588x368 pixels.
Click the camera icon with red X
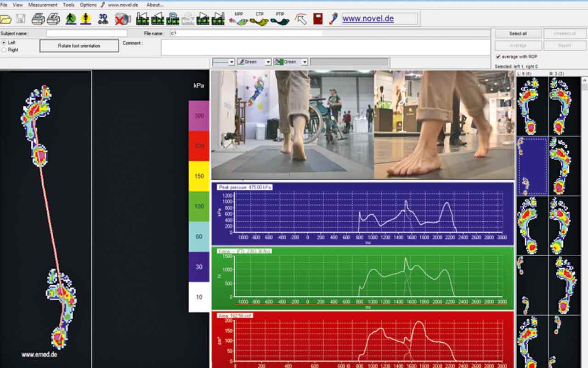pyautogui.click(x=123, y=19)
